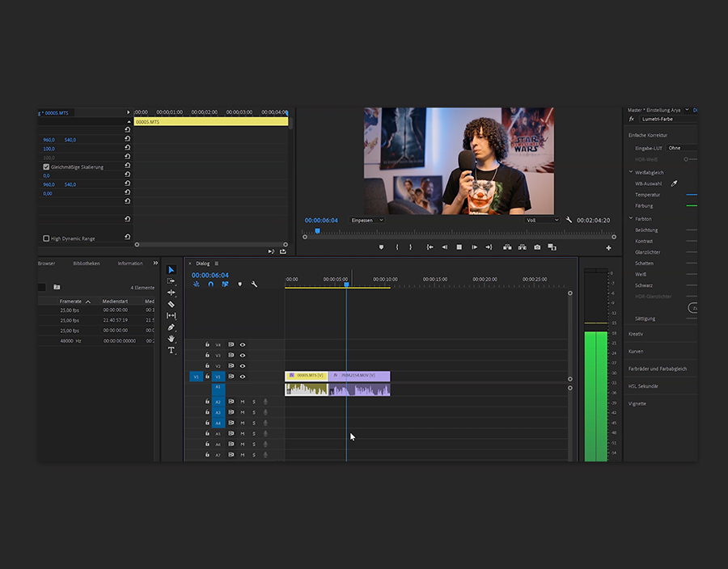728x569 pixels.
Task: Open the Dialog sequence panel menu
Action: pos(216,263)
